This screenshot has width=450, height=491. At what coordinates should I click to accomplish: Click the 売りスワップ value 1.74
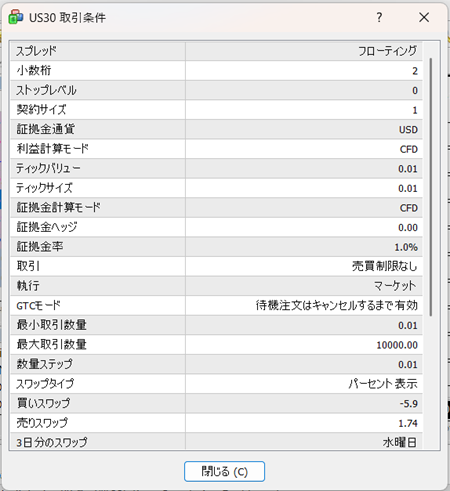408,423
